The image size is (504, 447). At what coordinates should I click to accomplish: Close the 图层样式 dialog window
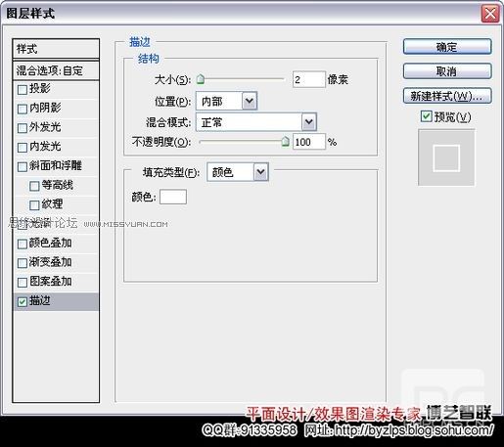coord(490,14)
